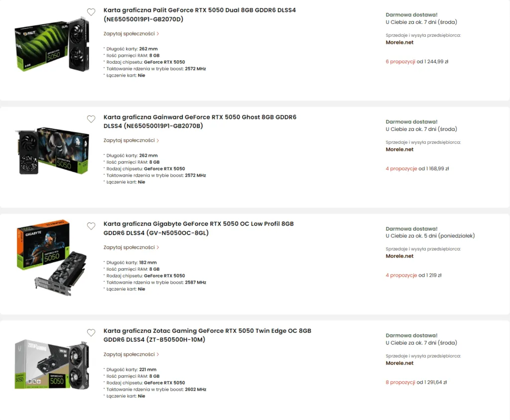View Zotac Gaming RTX 5050 product photo
Image resolution: width=510 pixels, height=420 pixels.
click(52, 365)
